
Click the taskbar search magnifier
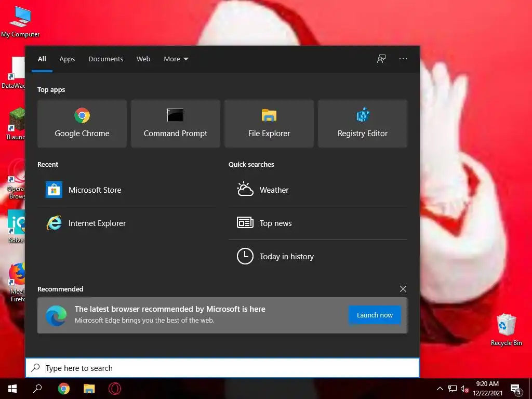37,389
